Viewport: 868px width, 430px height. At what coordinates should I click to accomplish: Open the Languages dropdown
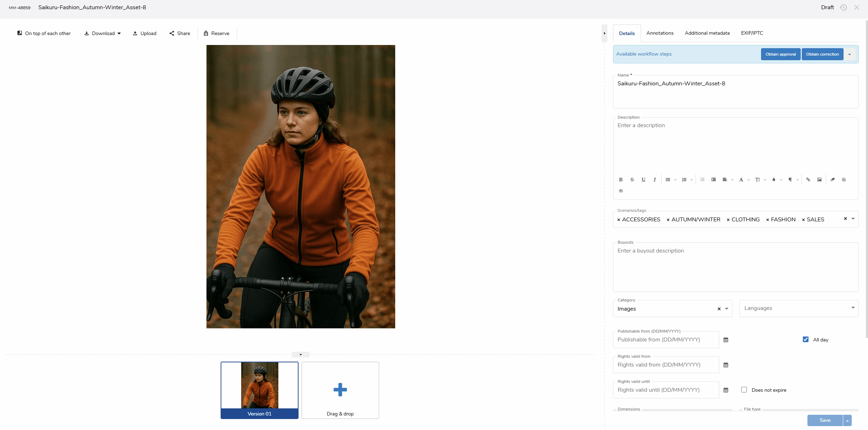tap(799, 308)
